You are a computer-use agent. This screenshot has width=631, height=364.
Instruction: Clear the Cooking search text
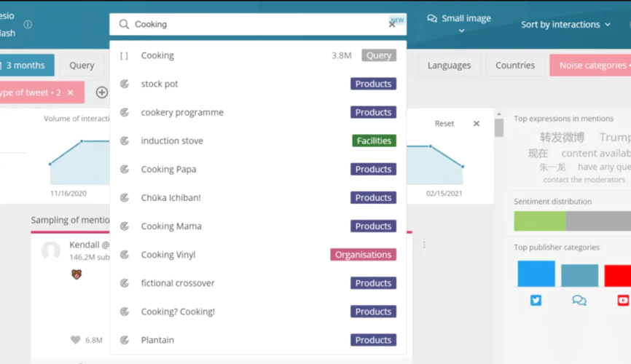pyautogui.click(x=392, y=25)
